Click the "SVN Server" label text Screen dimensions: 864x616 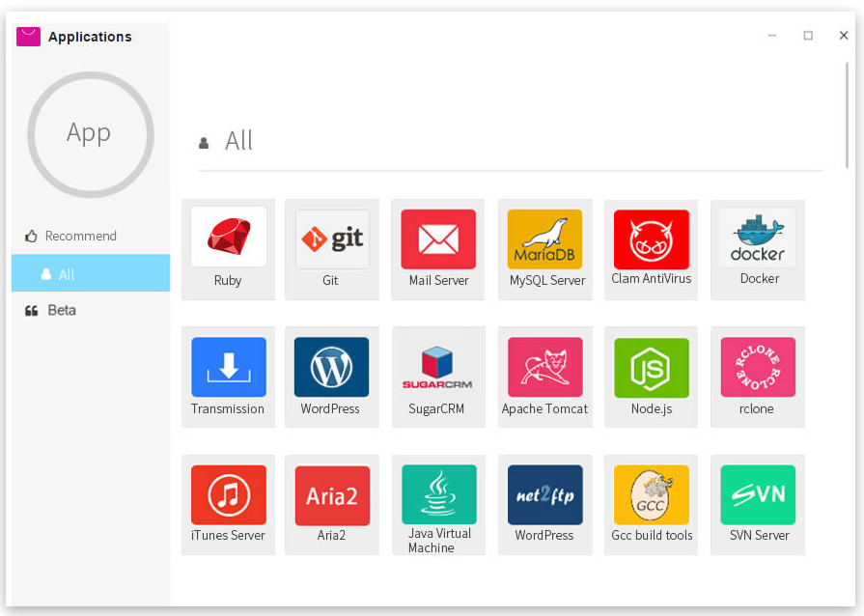[760, 535]
